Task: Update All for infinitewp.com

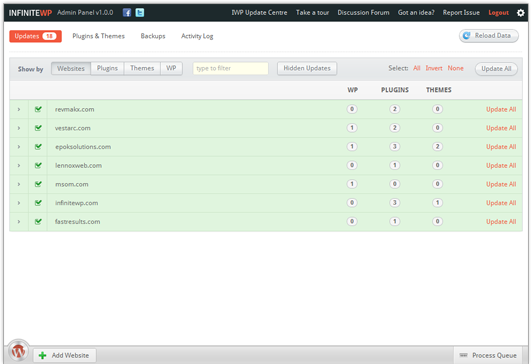Action: pos(501,203)
